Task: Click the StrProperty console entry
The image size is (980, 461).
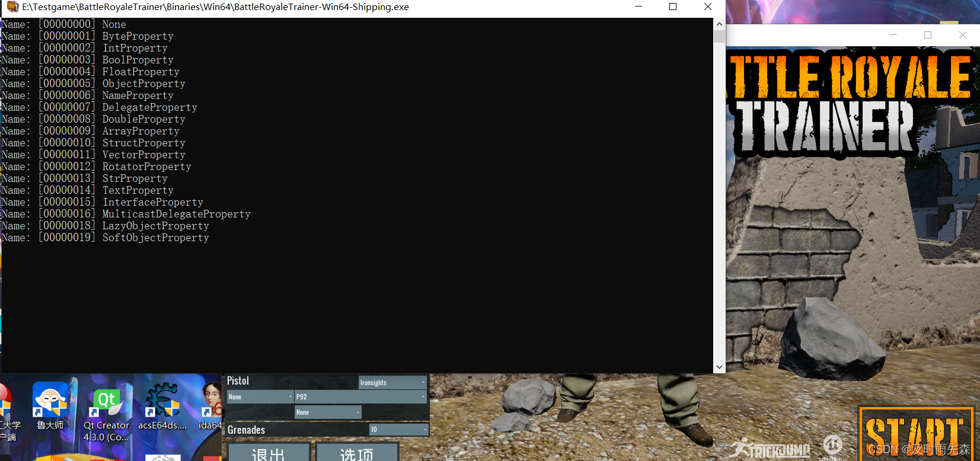Action: tap(85, 178)
